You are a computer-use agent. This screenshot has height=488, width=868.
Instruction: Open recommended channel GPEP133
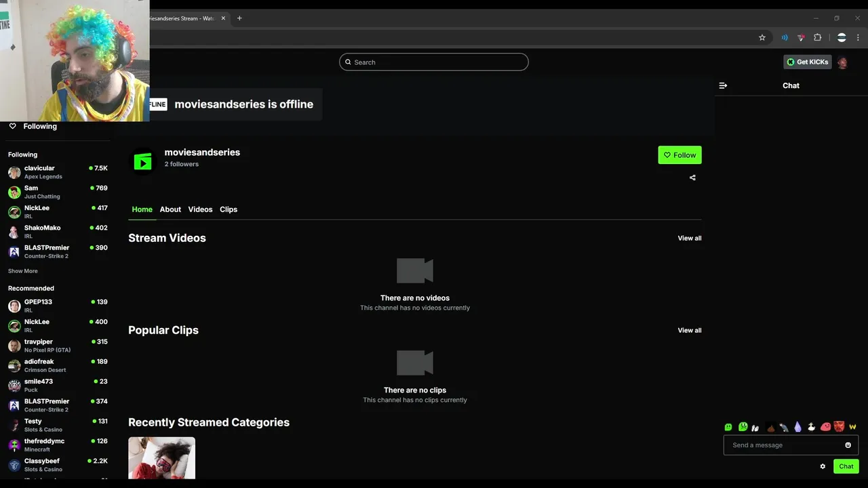[58, 306]
